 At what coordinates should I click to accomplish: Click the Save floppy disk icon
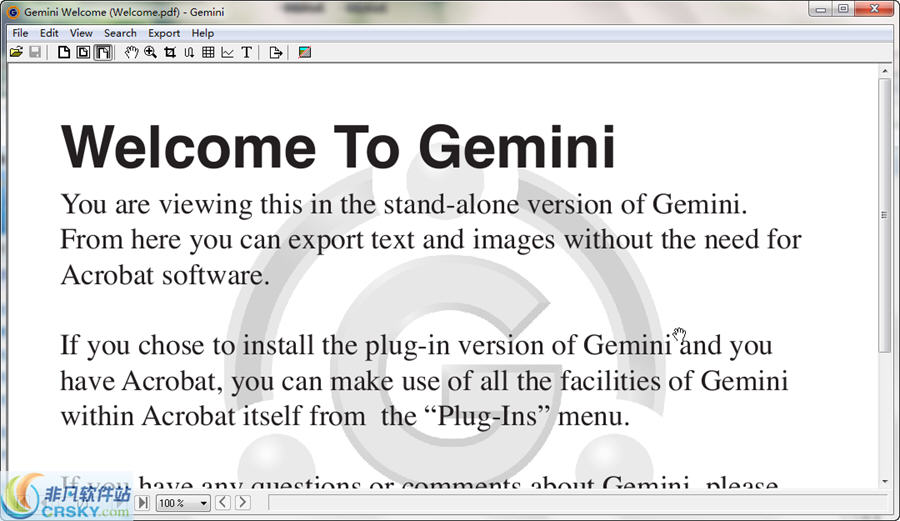point(35,52)
